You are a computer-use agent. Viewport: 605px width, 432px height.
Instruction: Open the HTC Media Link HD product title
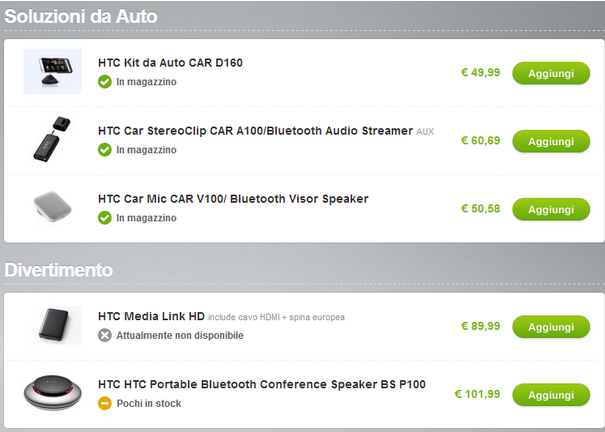151,316
